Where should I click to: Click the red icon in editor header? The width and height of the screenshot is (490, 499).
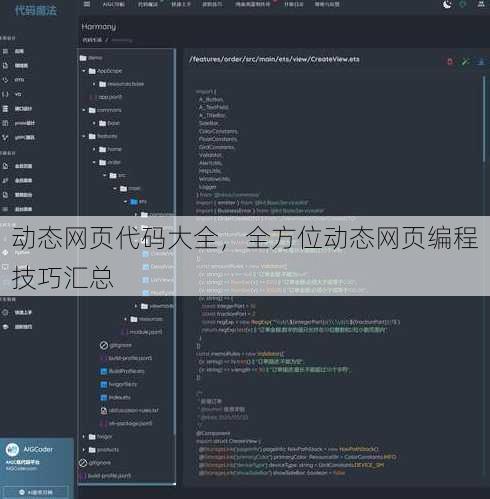[450, 62]
